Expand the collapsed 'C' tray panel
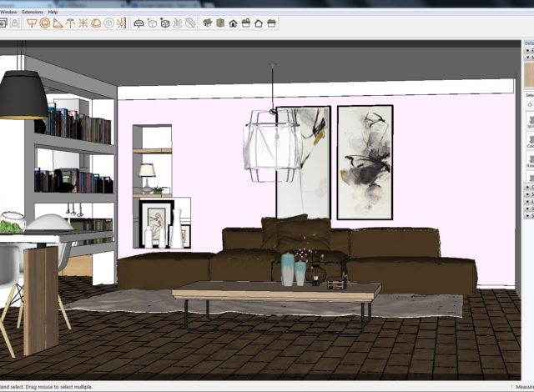534x392 pixels. pyautogui.click(x=529, y=187)
